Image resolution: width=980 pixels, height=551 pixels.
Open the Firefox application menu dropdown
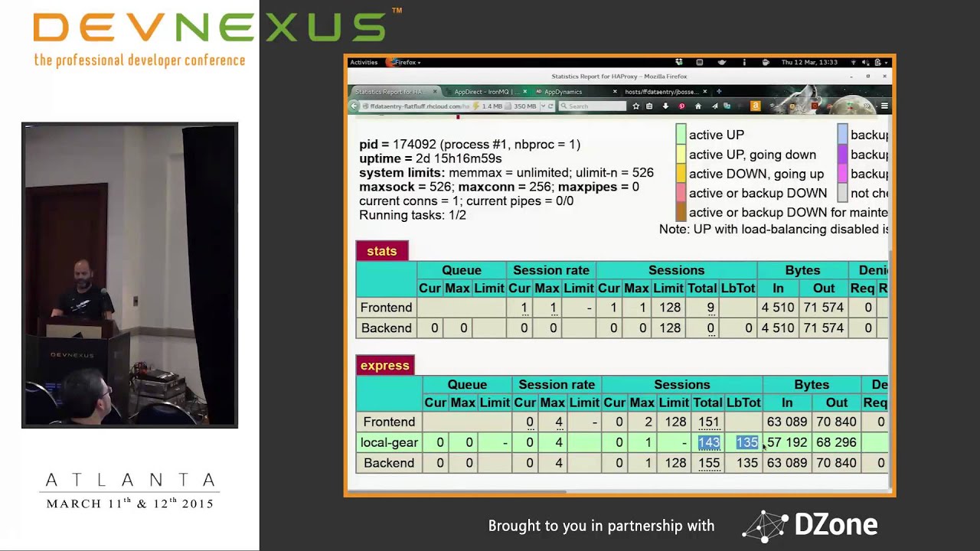tap(403, 62)
